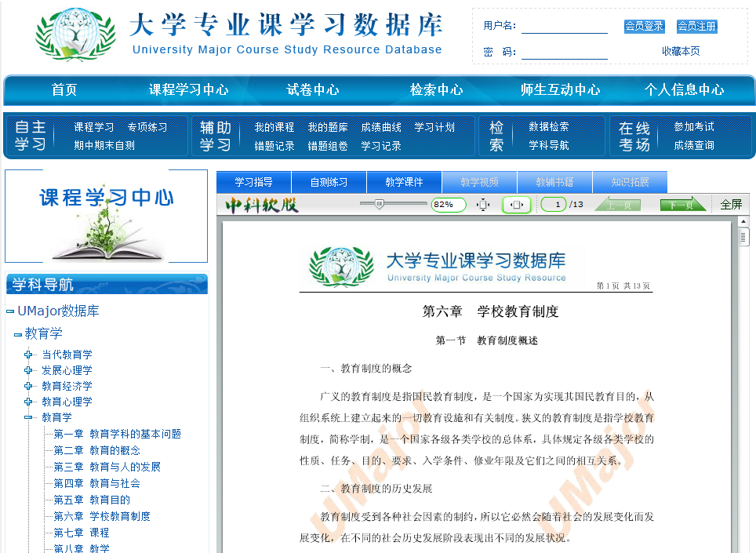The height and width of the screenshot is (553, 756).
Task: Click the fit-to-width page icon
Action: [x=516, y=205]
